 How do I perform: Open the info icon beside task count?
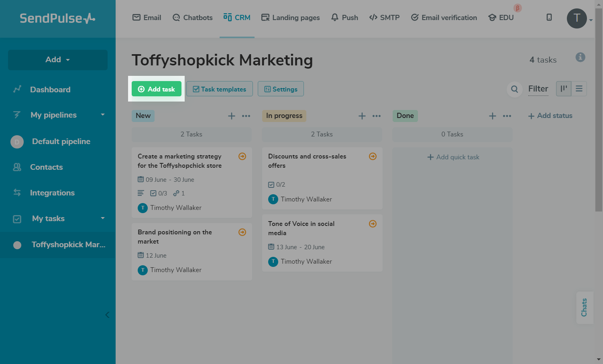coord(580,57)
